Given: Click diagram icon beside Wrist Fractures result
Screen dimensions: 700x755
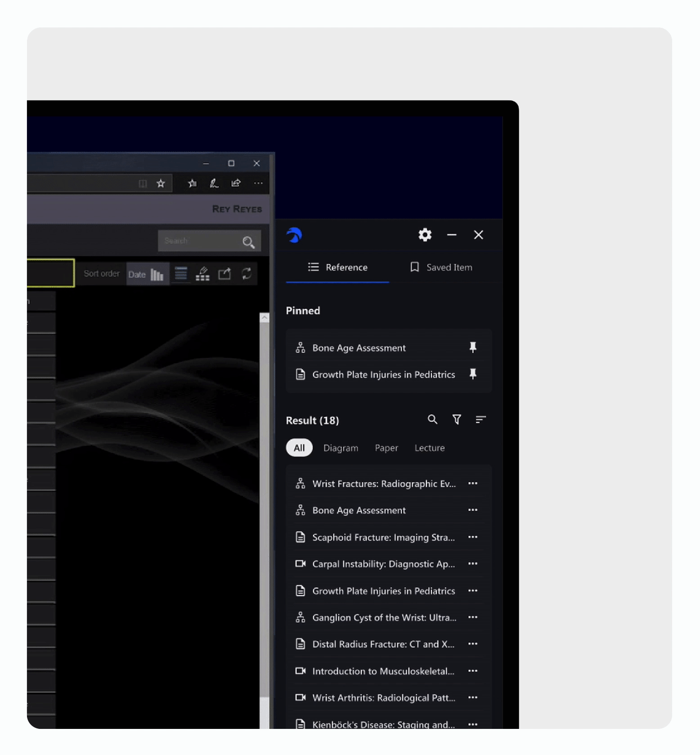Looking at the screenshot, I should [x=301, y=483].
